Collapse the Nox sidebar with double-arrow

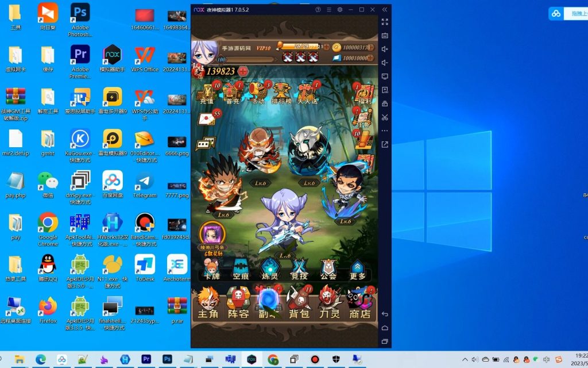(x=385, y=10)
